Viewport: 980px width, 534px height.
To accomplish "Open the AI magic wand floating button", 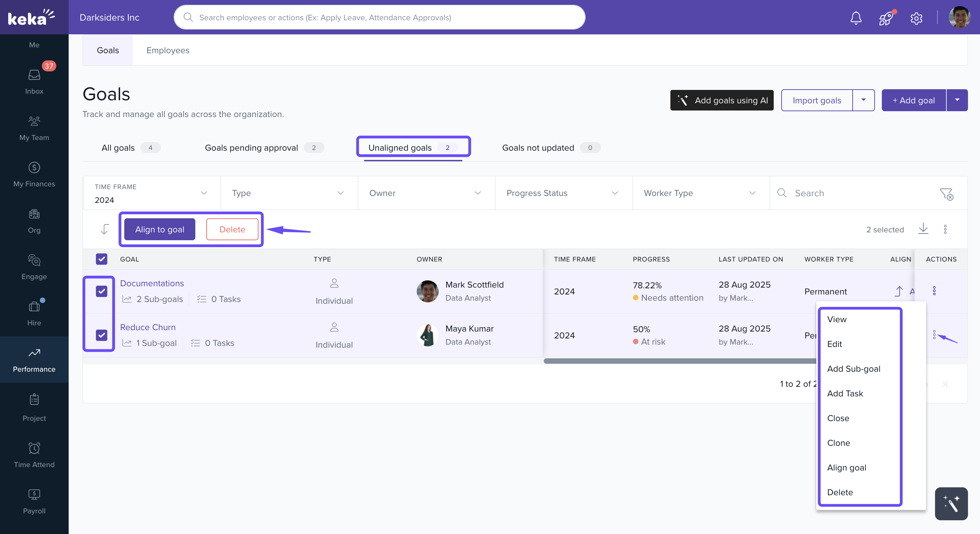I will coord(951,503).
